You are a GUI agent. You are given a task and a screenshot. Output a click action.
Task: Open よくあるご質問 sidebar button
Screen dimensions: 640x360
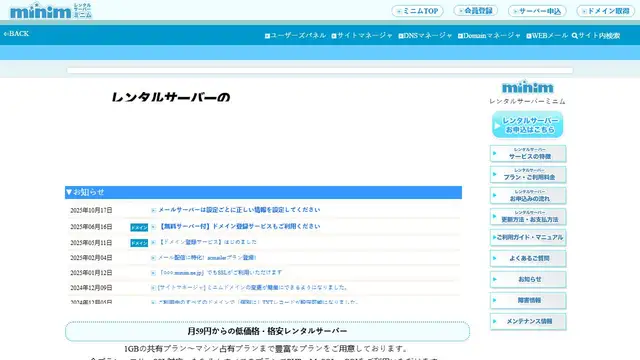click(528, 258)
